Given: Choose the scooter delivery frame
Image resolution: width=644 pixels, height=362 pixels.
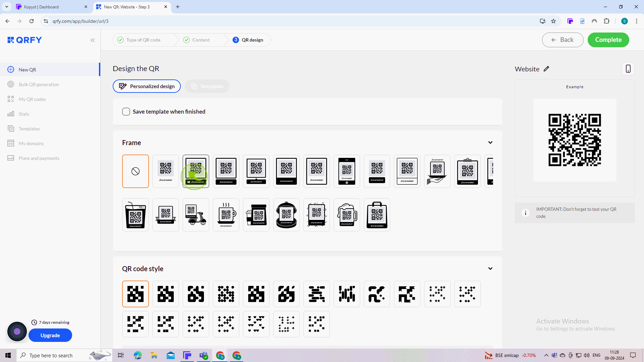Looking at the screenshot, I should pos(196,215).
